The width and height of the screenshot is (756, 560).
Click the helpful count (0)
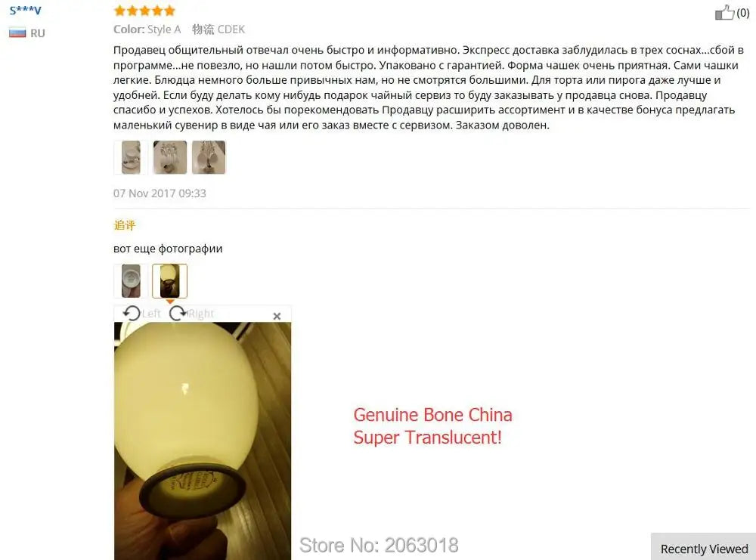point(743,13)
